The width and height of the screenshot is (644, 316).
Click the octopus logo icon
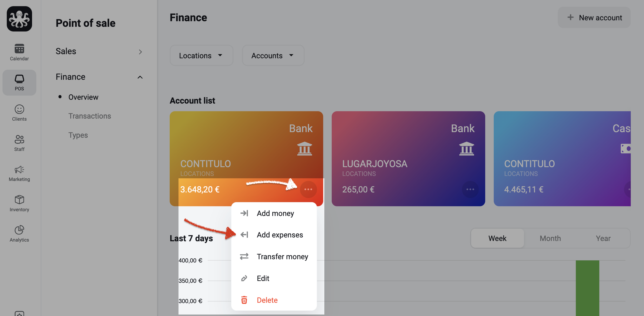(19, 19)
